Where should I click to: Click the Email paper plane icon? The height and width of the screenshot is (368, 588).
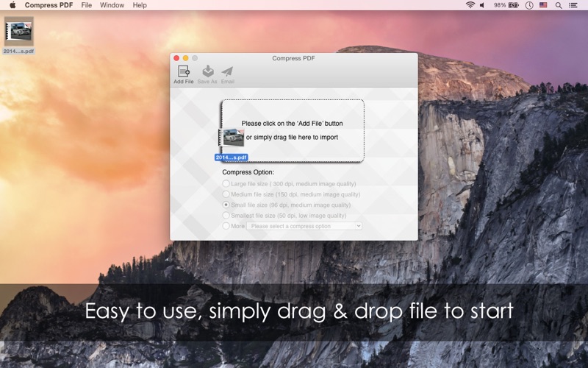coord(227,72)
